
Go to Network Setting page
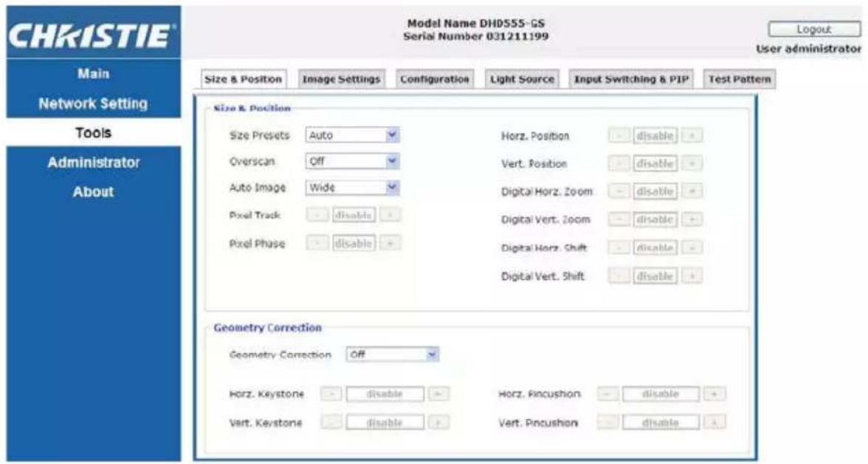click(93, 103)
